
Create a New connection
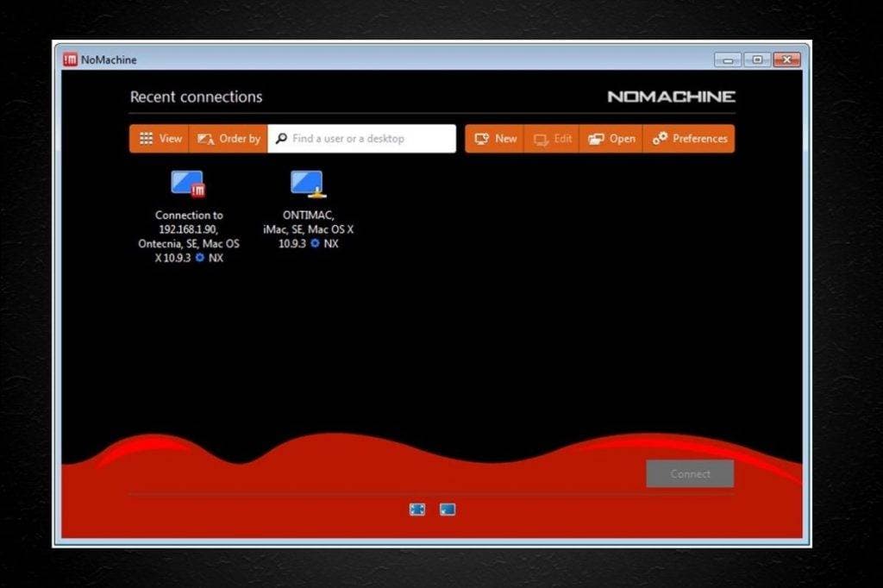[x=495, y=139]
